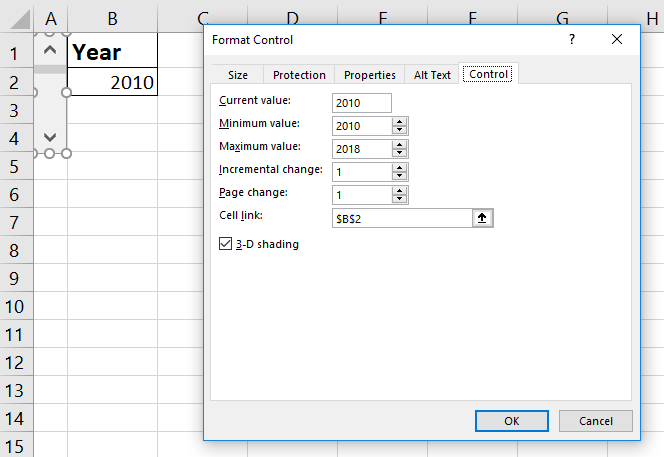Increase the Page change spinner
664x457 pixels.
[x=399, y=191]
